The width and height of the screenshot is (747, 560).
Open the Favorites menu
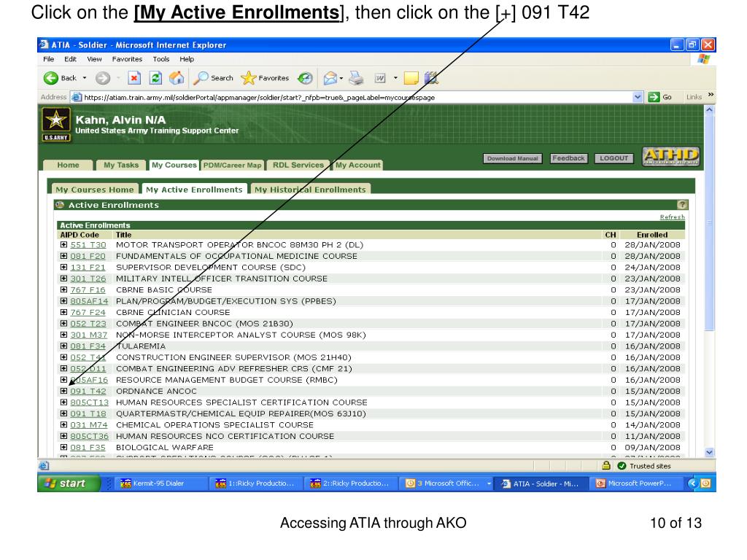(127, 59)
